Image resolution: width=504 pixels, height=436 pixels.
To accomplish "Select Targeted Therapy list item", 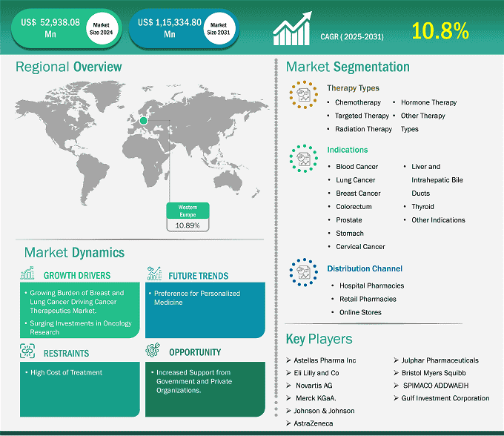I will pos(362,116).
